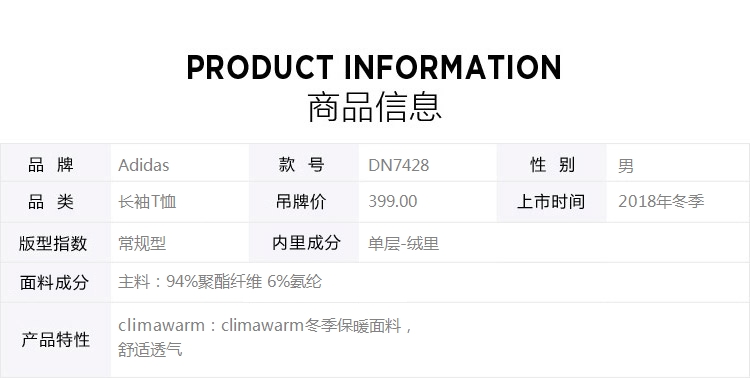Select the 品类 label cell
This screenshot has width=750, height=378.
pos(55,202)
